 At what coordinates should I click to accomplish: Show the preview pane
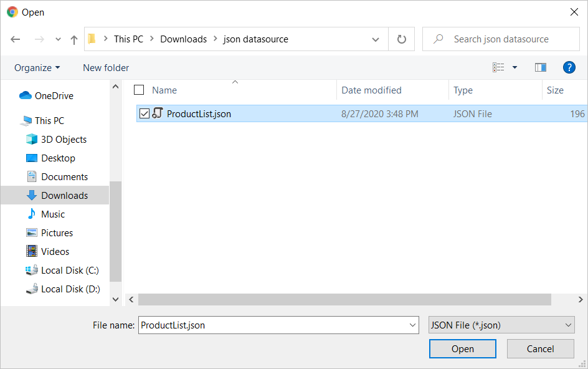[x=540, y=67]
